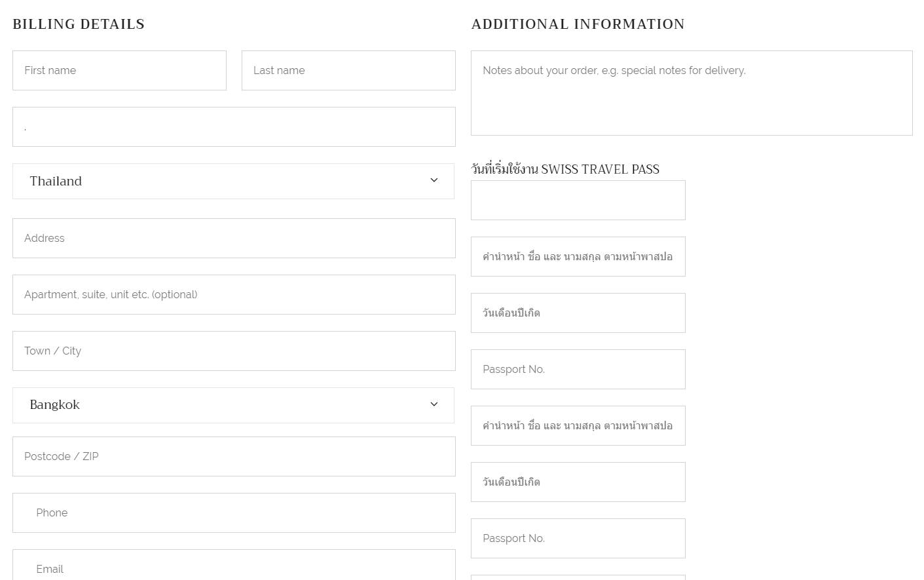
Task: Click the Postcode / ZIP field
Action: tap(234, 457)
